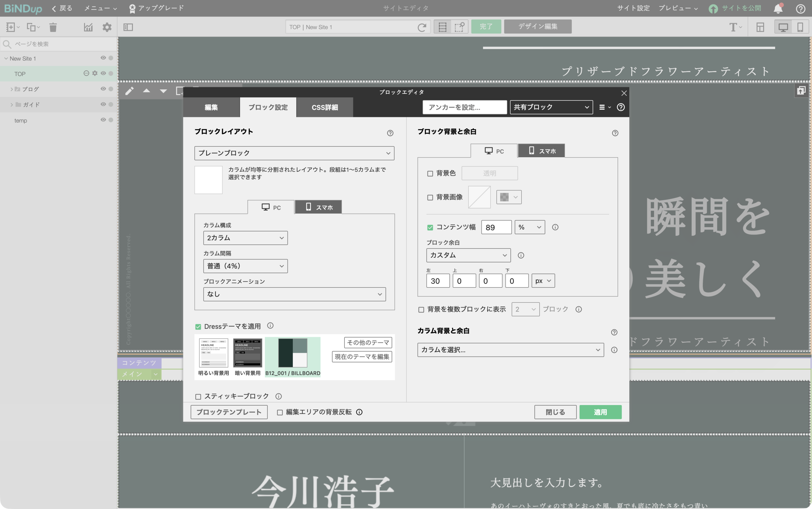Click the Block Editor help icon
The width and height of the screenshot is (812, 509).
point(621,107)
